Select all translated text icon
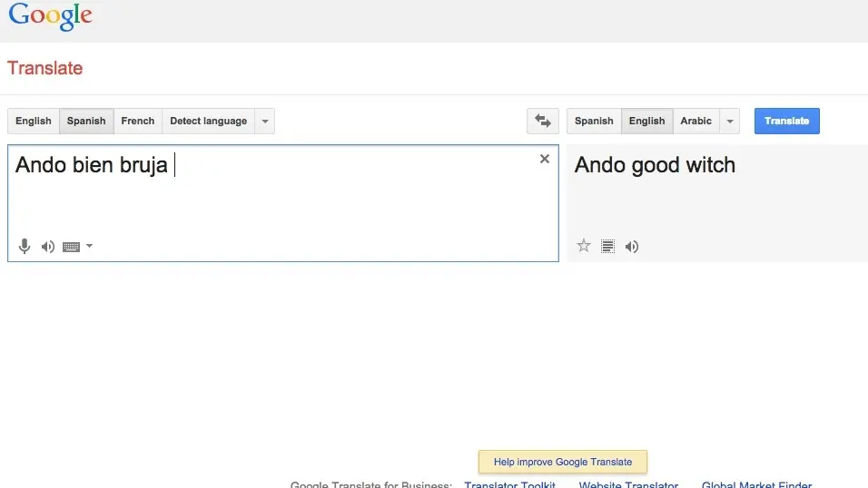The image size is (868, 488). (x=607, y=246)
